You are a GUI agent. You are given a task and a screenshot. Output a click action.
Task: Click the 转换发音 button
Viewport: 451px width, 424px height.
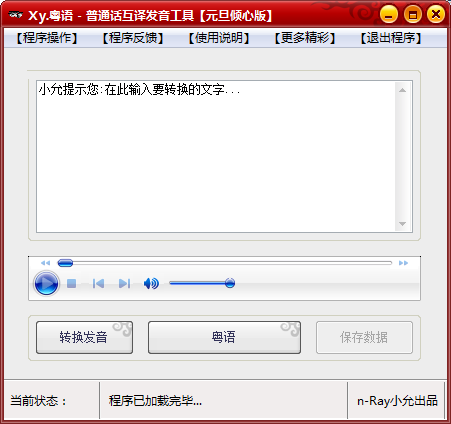pyautogui.click(x=84, y=337)
